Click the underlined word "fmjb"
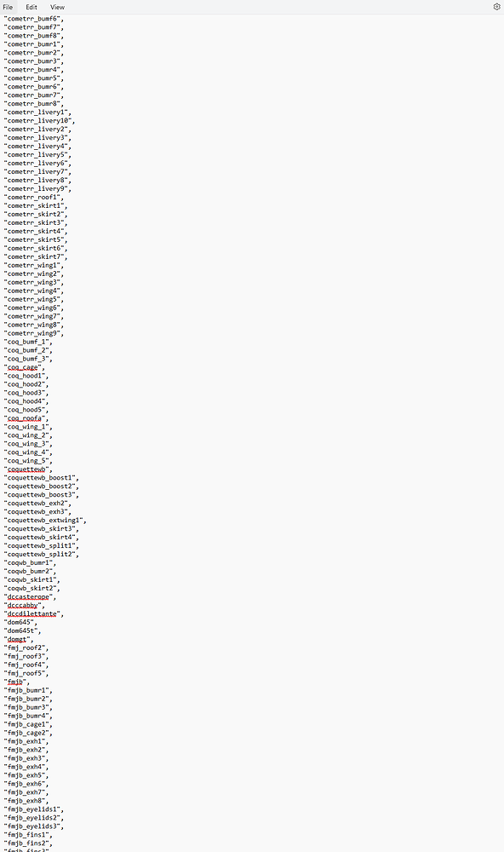Viewport: 504px width, 852px height. pyautogui.click(x=15, y=682)
